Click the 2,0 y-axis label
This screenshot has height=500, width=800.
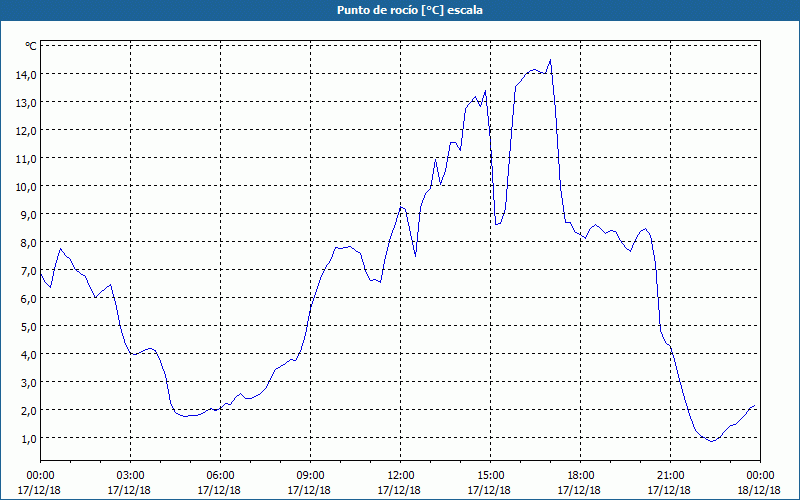tap(28, 410)
